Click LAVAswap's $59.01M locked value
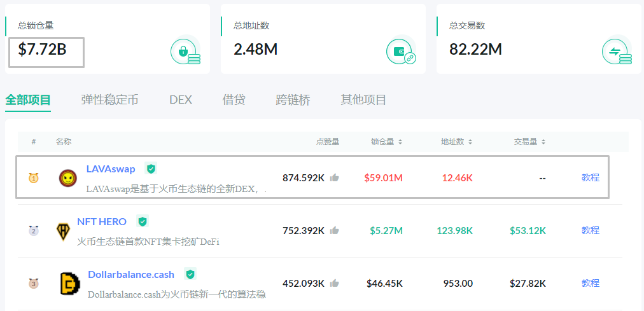The image size is (644, 311). coord(384,178)
